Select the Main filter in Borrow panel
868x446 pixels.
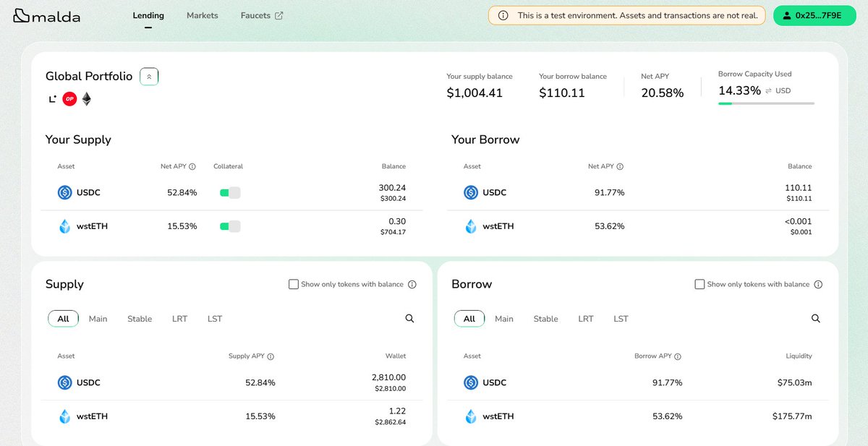(x=504, y=319)
